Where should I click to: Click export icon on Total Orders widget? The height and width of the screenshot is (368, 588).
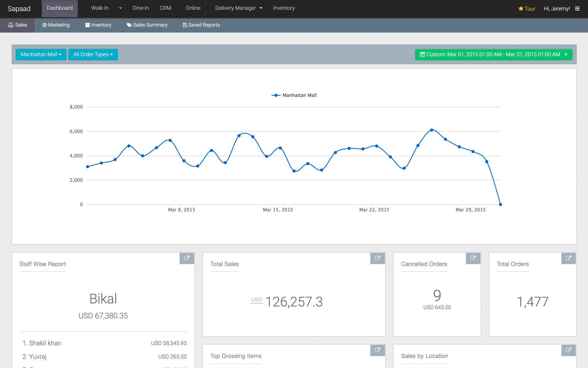click(x=568, y=258)
